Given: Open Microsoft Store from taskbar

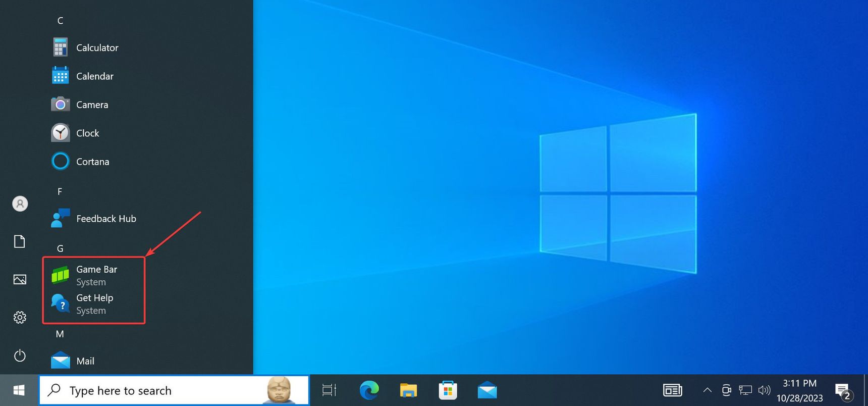Looking at the screenshot, I should click(448, 390).
